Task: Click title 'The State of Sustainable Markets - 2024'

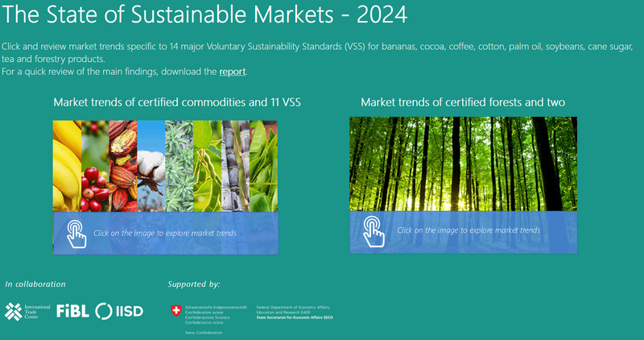Action: [204, 14]
